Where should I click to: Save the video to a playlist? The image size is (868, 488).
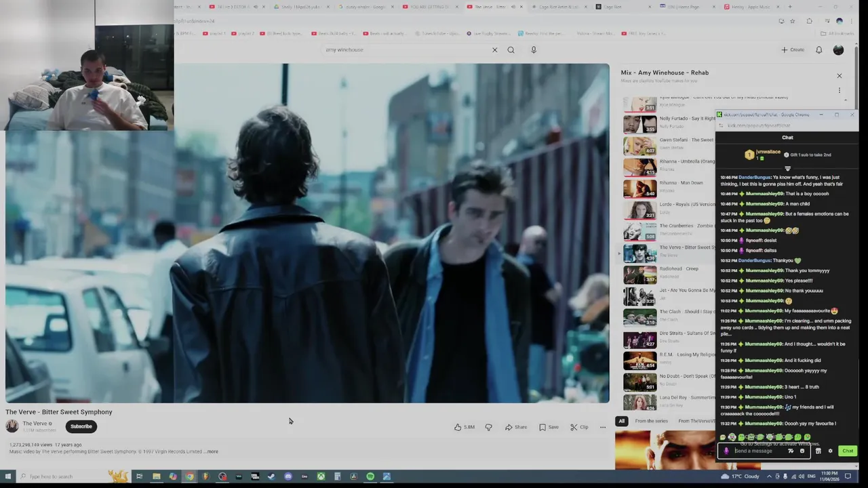pos(549,427)
